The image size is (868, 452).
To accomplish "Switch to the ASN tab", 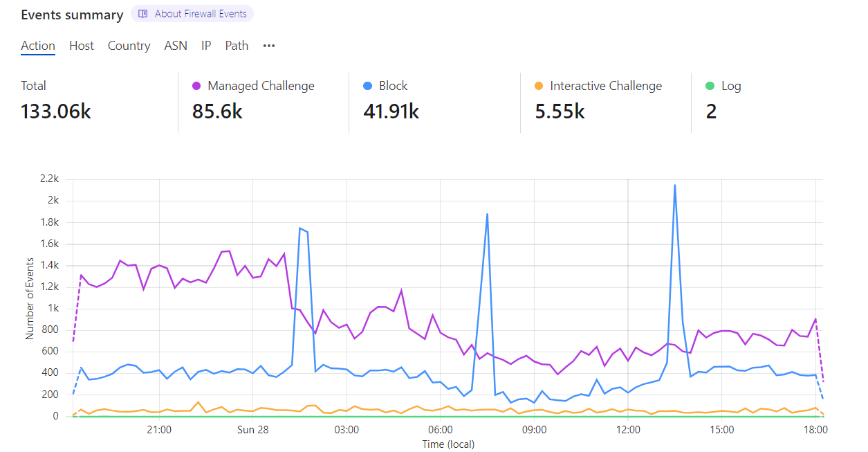I will (x=176, y=46).
